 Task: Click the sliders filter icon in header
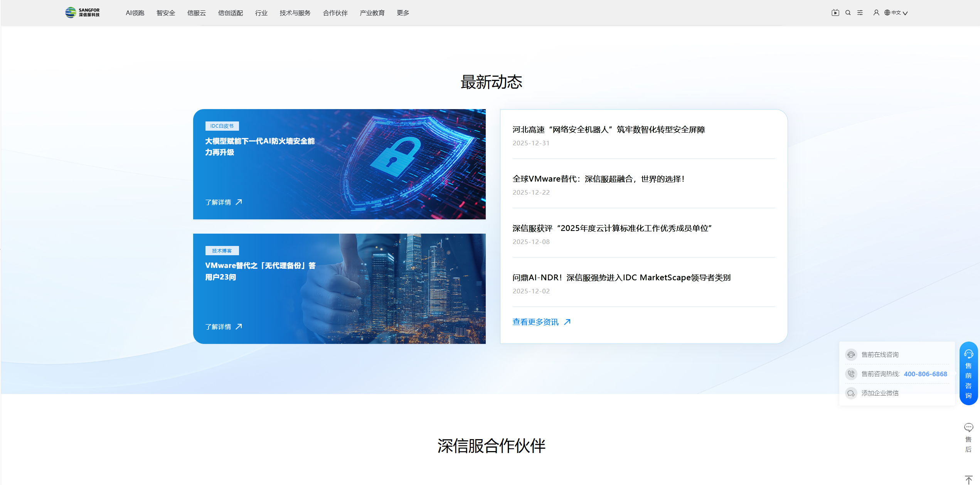click(x=860, y=13)
